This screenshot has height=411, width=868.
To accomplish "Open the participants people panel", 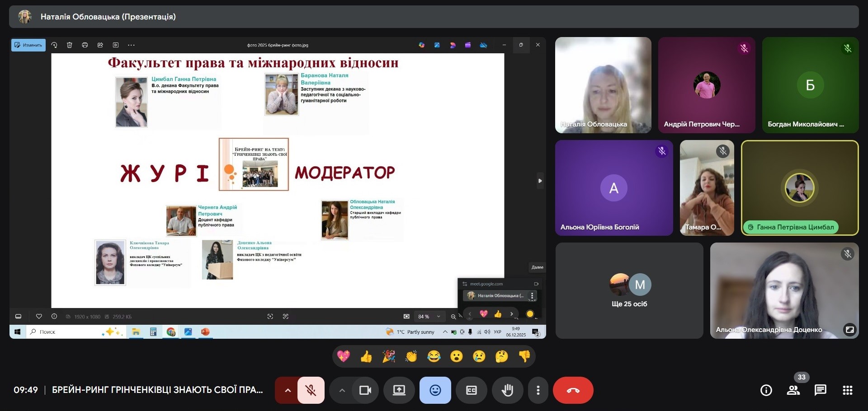I will coord(793,390).
